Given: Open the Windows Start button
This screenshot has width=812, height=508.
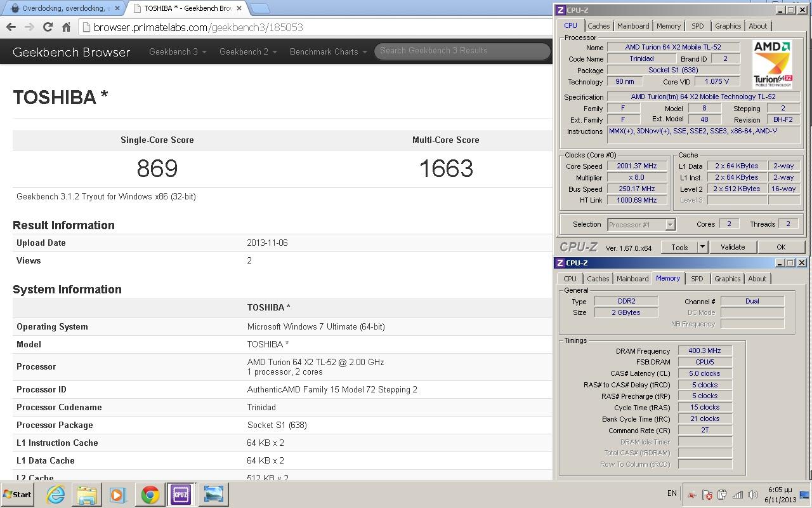Looking at the screenshot, I should coord(17,494).
